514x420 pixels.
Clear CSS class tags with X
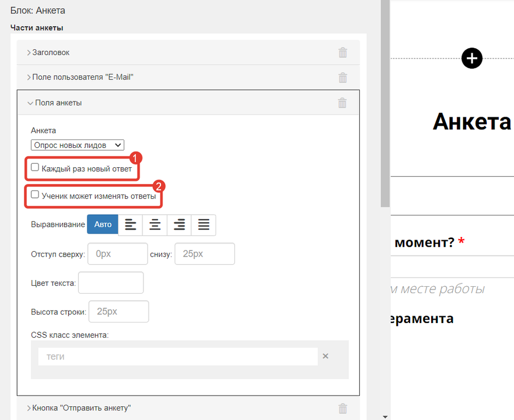(326, 357)
